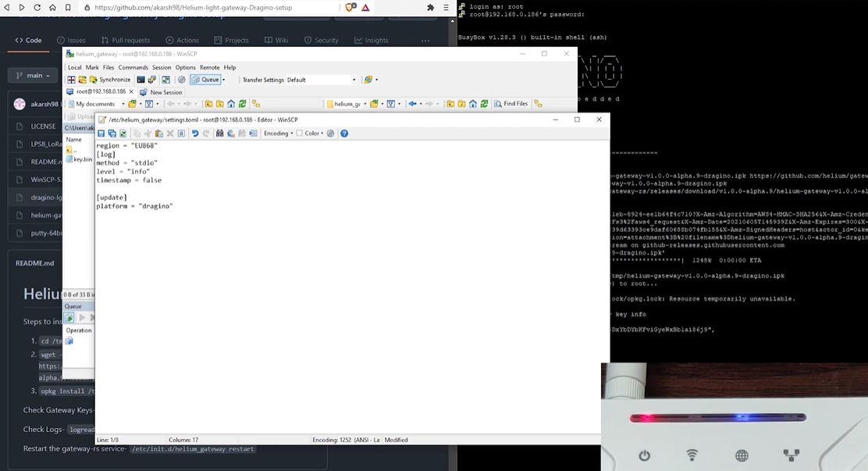Image resolution: width=868 pixels, height=471 pixels.
Task: Open editor preferences gear icon
Action: 330,134
